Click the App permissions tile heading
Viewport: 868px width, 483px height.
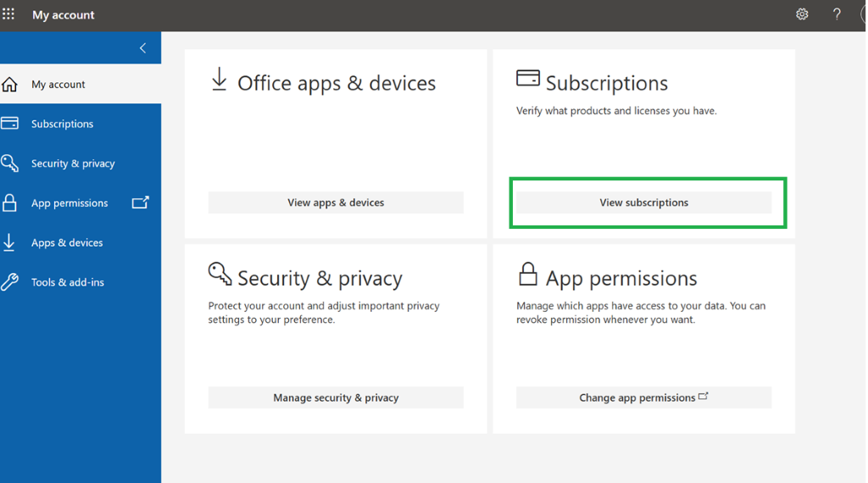pos(621,278)
